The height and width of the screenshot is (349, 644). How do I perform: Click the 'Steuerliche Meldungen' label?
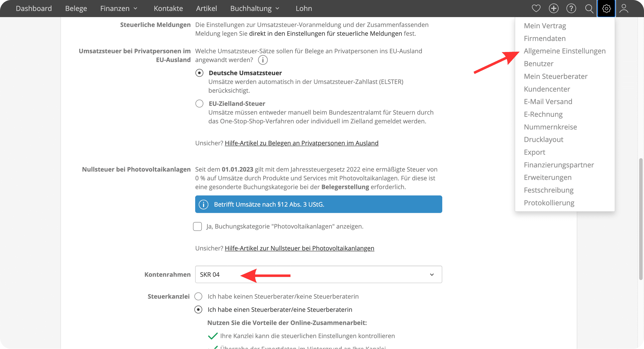(x=155, y=25)
